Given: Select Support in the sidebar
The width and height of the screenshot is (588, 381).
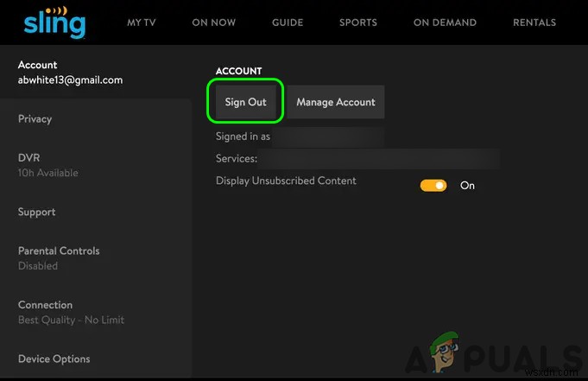Looking at the screenshot, I should [37, 212].
